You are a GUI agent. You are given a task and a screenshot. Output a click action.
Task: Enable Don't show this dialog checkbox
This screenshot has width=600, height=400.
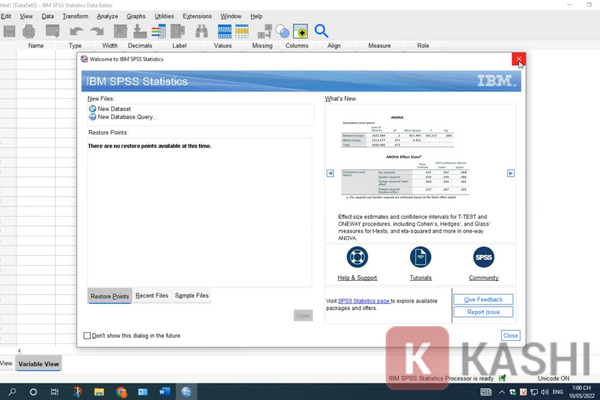tap(87, 336)
